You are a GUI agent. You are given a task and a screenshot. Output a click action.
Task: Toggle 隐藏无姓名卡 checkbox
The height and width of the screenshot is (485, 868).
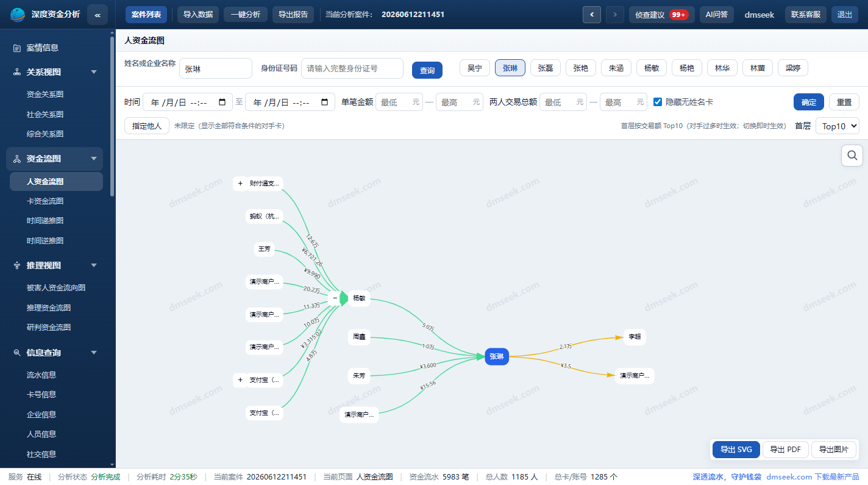coord(658,102)
